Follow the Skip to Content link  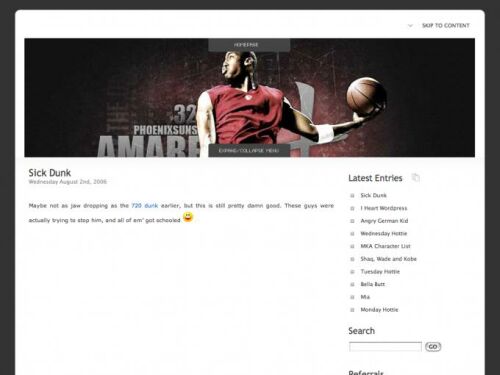(x=446, y=26)
